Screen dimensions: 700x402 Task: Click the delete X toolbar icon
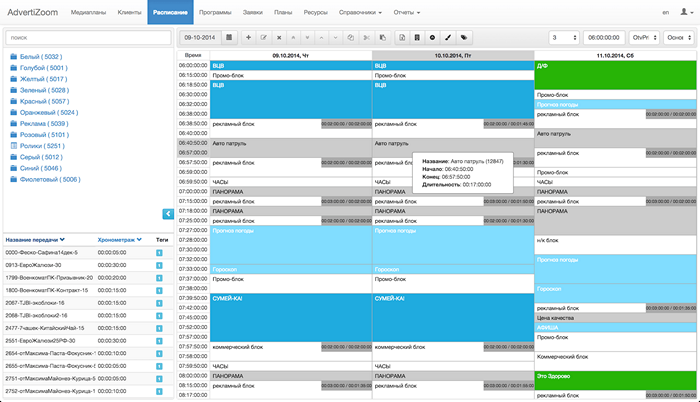tap(279, 38)
